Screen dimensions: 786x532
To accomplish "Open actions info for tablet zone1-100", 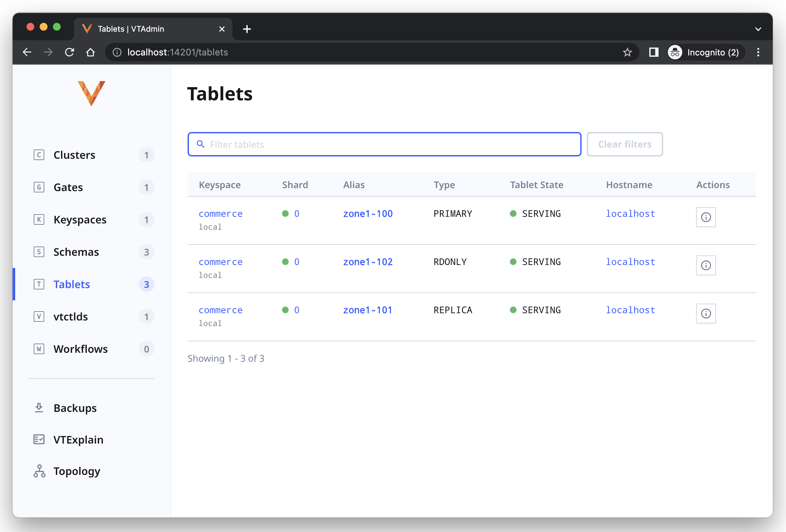I will click(706, 217).
